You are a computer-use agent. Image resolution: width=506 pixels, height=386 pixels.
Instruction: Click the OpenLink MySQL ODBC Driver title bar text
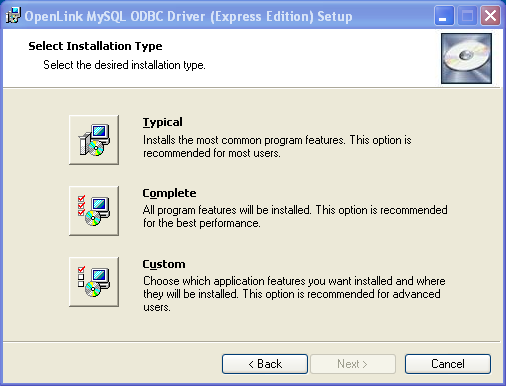pyautogui.click(x=188, y=16)
